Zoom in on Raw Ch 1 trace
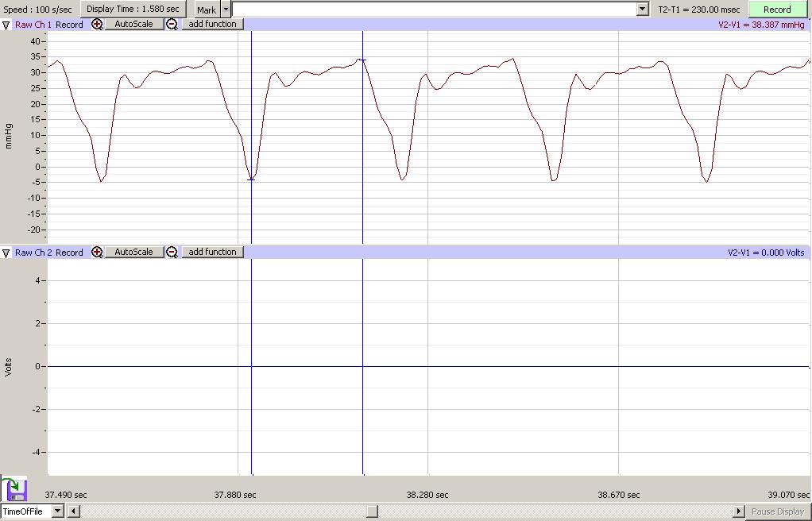 point(97,25)
